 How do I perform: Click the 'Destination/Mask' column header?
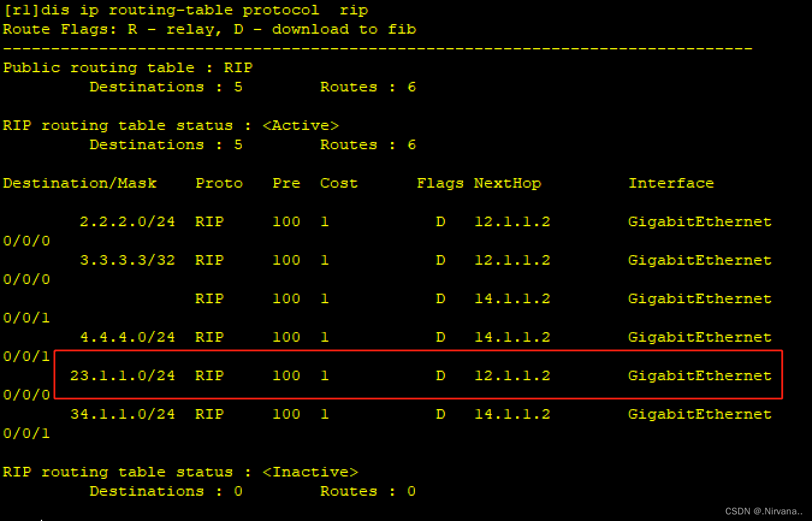pyautogui.click(x=80, y=183)
